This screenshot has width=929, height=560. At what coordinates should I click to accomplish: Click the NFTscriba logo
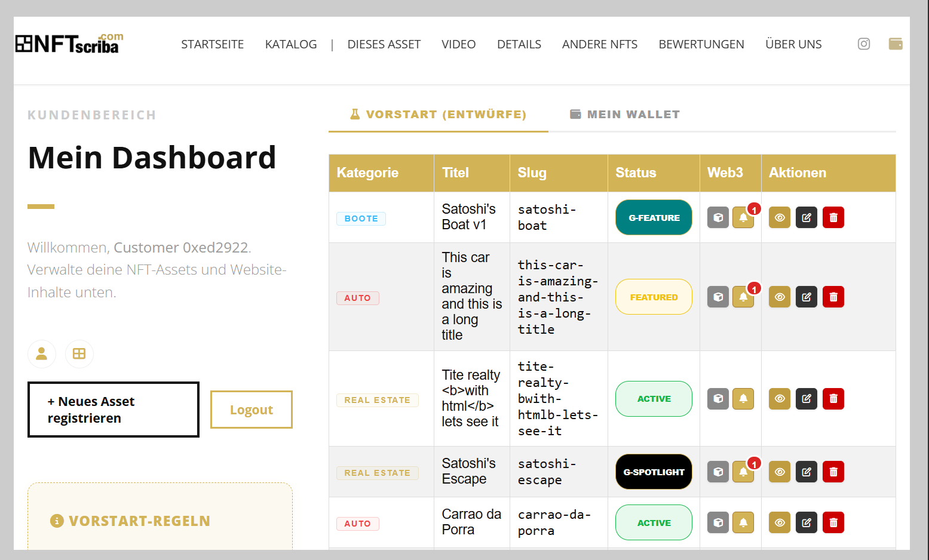69,44
